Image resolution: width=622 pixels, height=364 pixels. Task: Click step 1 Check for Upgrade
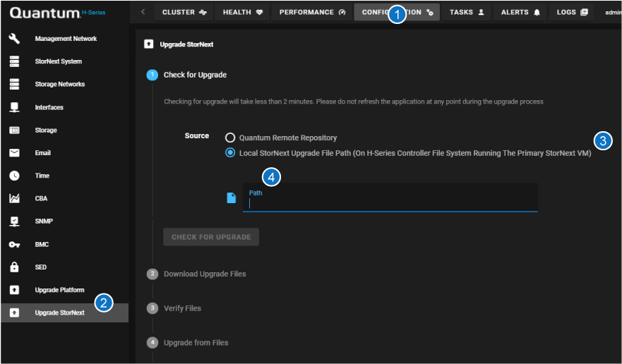pos(187,75)
